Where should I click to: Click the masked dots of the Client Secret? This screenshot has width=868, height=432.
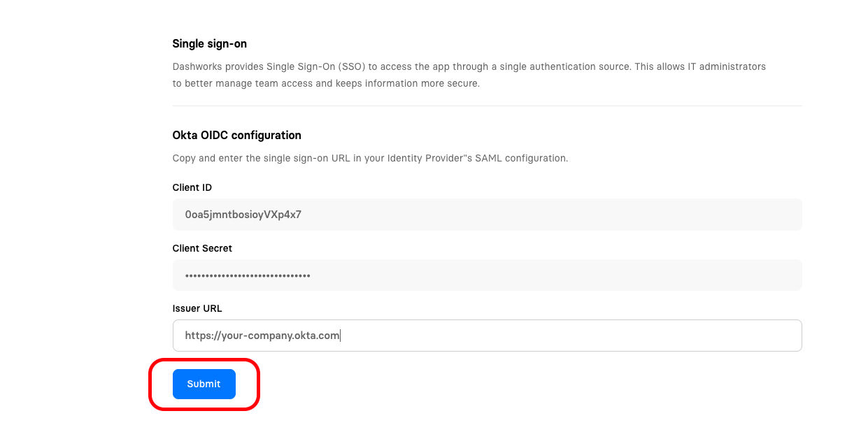click(x=248, y=275)
